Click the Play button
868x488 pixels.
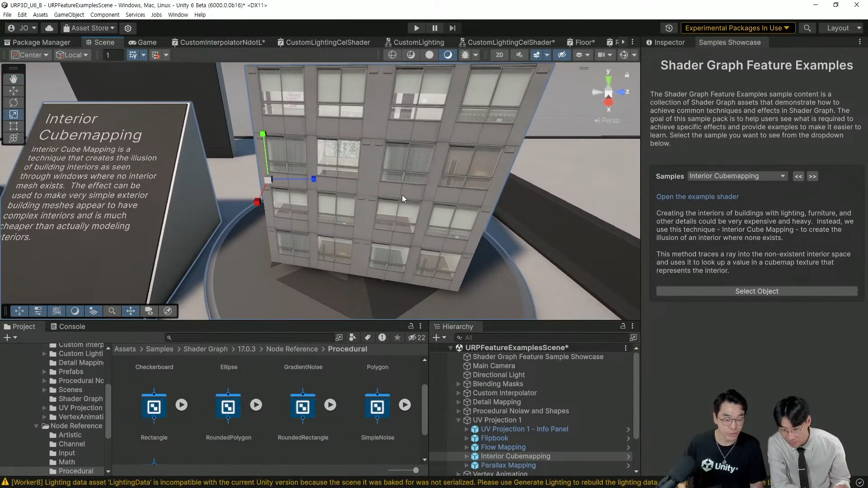pyautogui.click(x=416, y=28)
